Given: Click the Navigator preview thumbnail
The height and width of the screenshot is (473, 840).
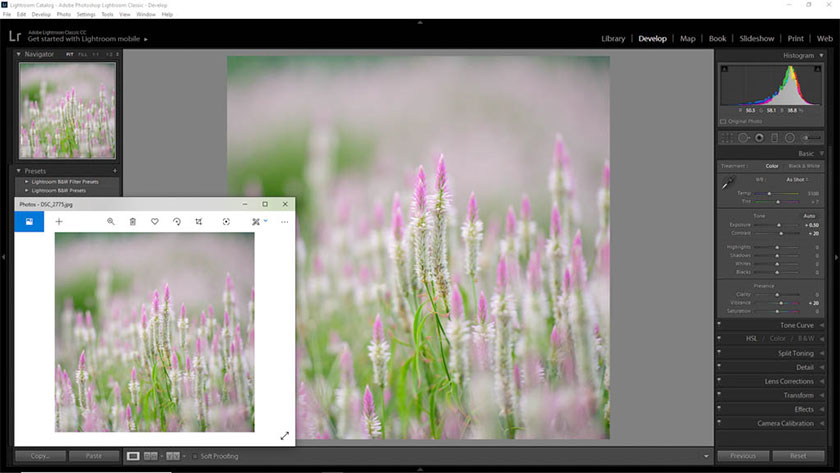Looking at the screenshot, I should 68,110.
